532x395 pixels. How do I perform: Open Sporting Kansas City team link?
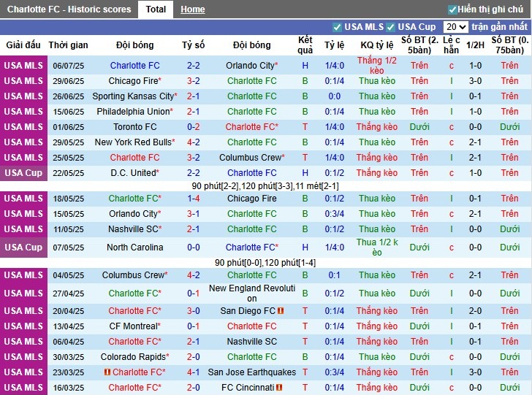pos(133,96)
